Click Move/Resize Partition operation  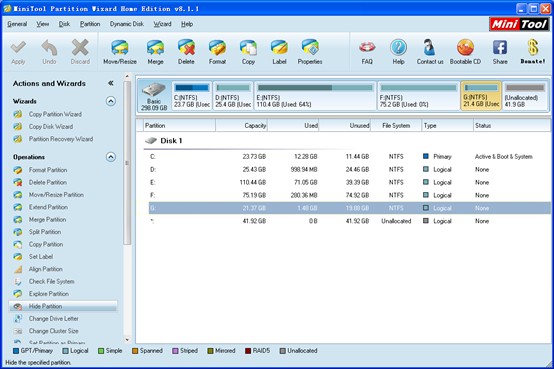pos(56,195)
